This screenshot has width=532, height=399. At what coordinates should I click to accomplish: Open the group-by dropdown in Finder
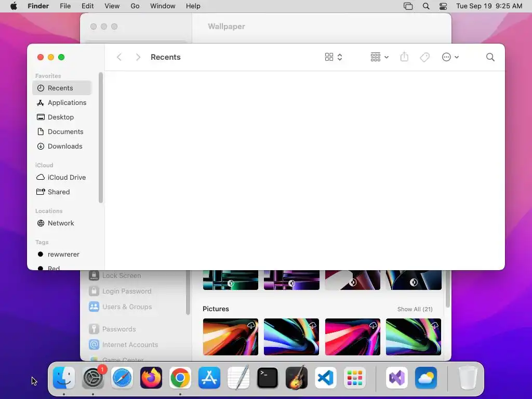click(379, 57)
